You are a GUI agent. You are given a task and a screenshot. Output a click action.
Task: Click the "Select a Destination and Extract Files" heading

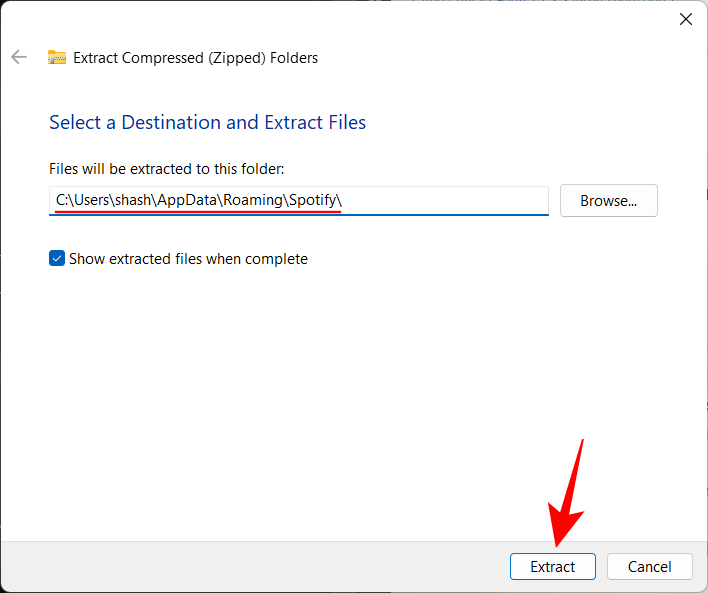click(207, 123)
